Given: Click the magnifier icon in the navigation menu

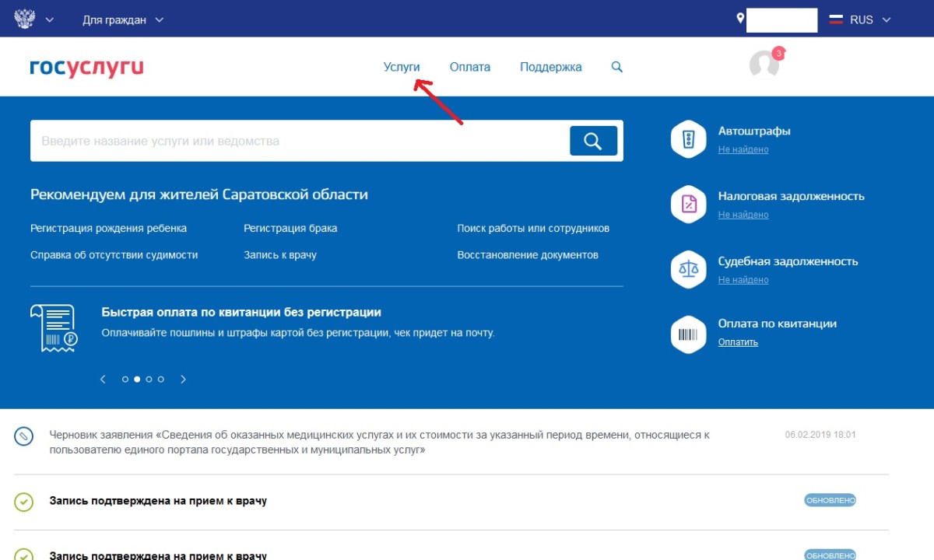Looking at the screenshot, I should (617, 67).
